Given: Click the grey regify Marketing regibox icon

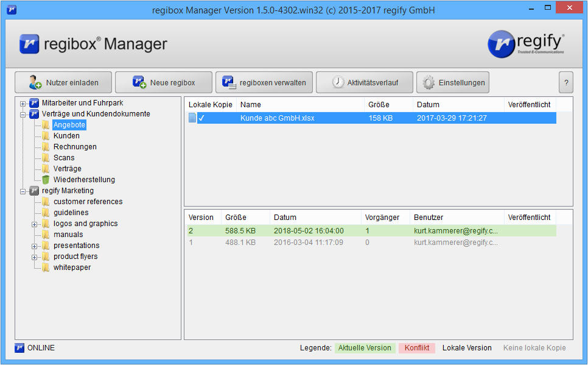Looking at the screenshot, I should [x=34, y=190].
